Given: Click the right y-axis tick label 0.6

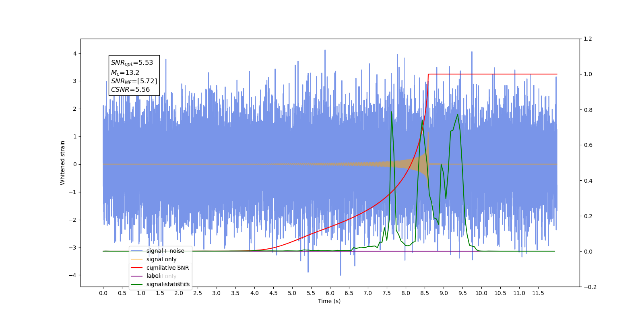Looking at the screenshot, I should point(588,145).
